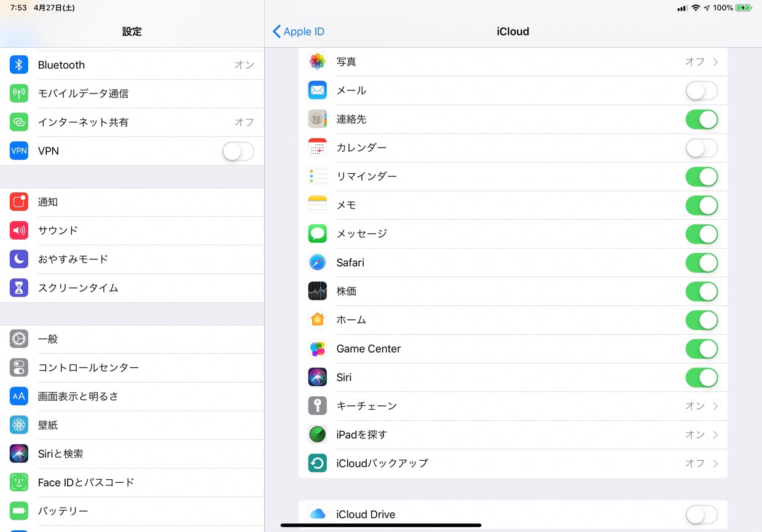Tap the メール envelope icon
The height and width of the screenshot is (532, 762).
(x=318, y=90)
